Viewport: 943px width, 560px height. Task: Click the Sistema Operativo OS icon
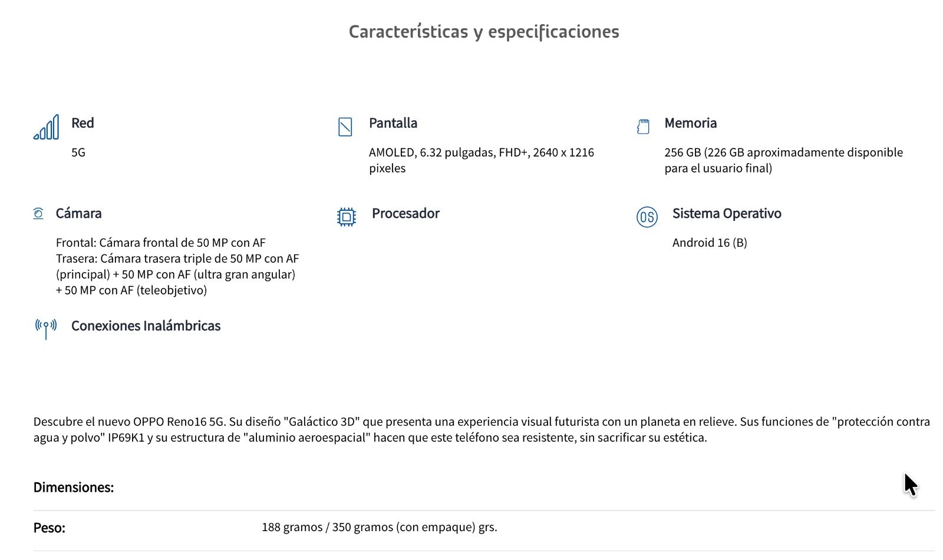click(x=647, y=217)
